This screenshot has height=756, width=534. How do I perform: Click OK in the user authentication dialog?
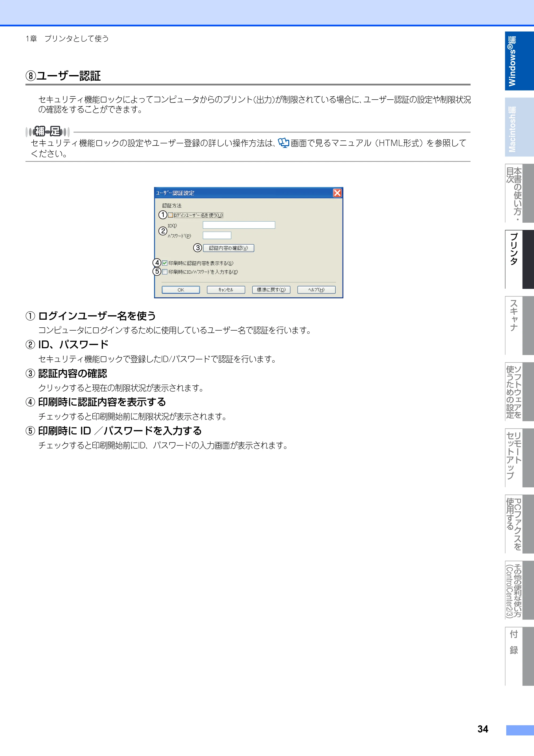coord(181,290)
